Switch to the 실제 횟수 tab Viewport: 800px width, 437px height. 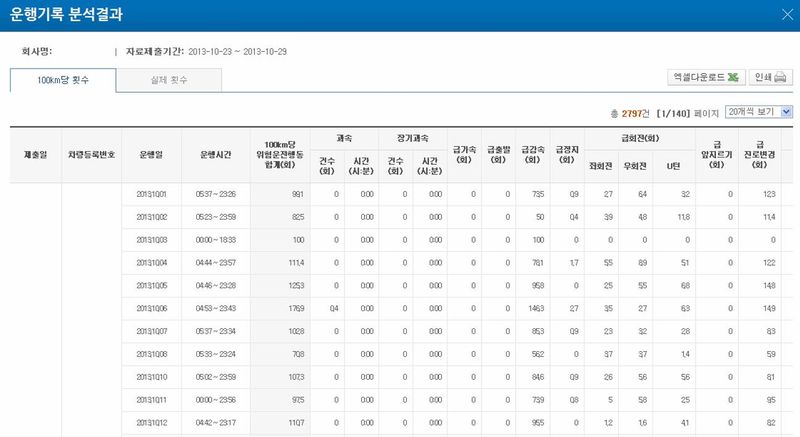[169, 80]
